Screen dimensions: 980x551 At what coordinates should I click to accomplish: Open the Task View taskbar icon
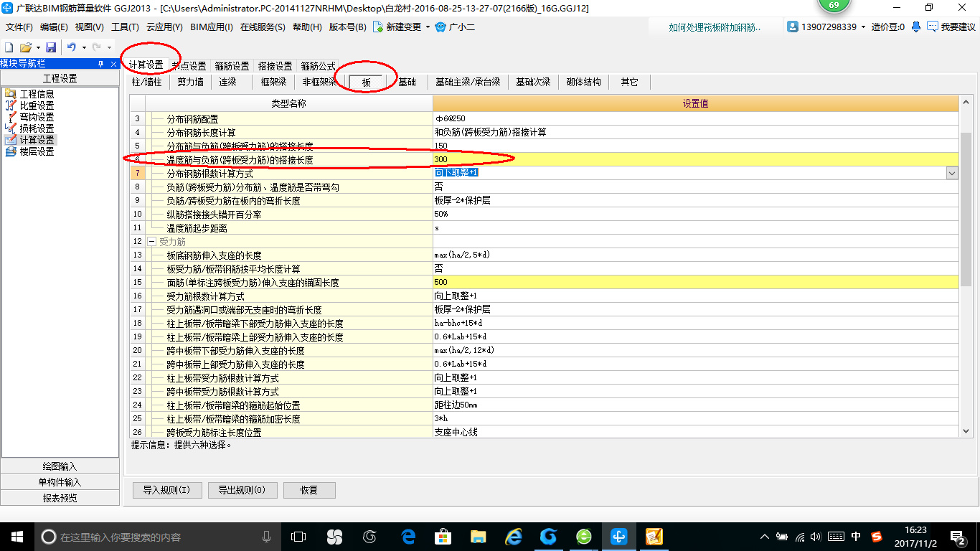pos(298,536)
